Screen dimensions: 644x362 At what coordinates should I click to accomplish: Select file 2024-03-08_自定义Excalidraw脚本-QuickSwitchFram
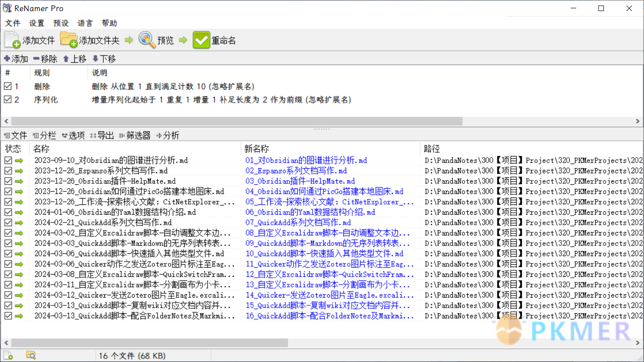pyautogui.click(x=135, y=274)
